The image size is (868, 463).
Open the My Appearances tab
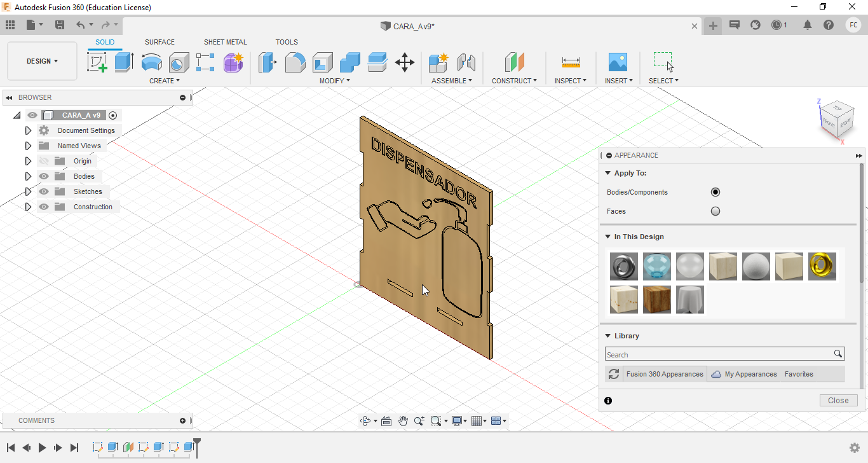point(743,374)
